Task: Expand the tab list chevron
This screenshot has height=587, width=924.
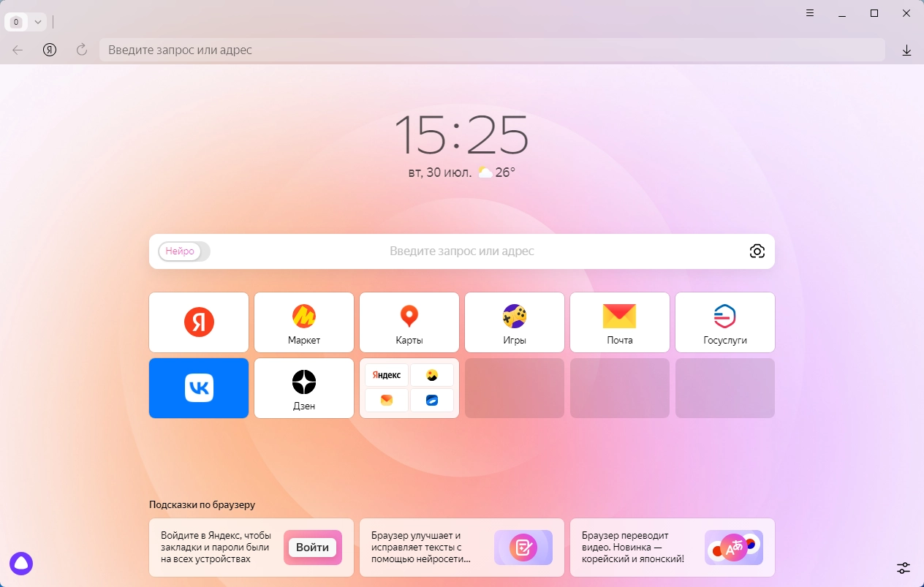Action: point(38,22)
